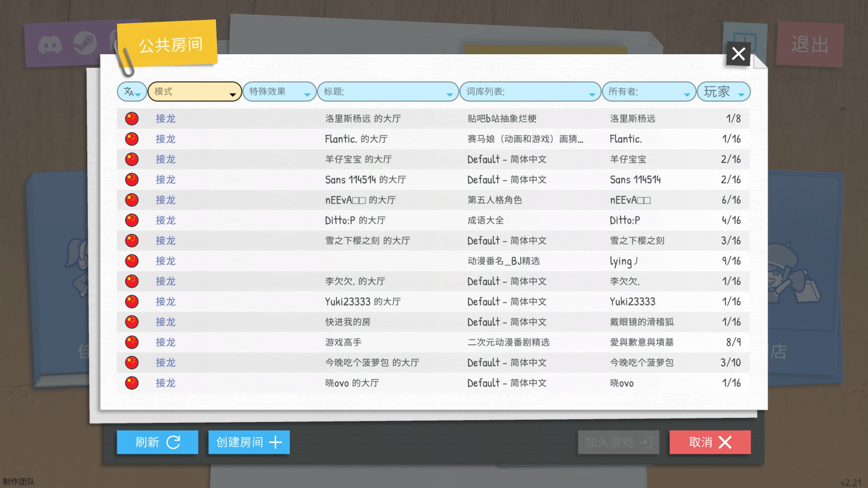This screenshot has width=868, height=488.
Task: Open the 制作团队 credits link
Action: coord(19,482)
